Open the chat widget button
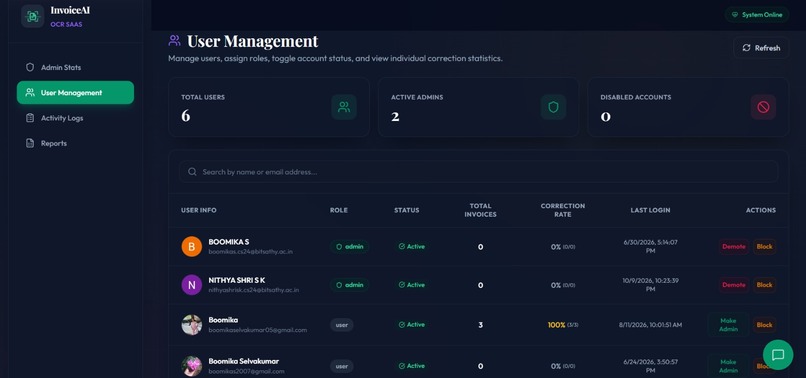This screenshot has height=378, width=806. click(x=778, y=355)
